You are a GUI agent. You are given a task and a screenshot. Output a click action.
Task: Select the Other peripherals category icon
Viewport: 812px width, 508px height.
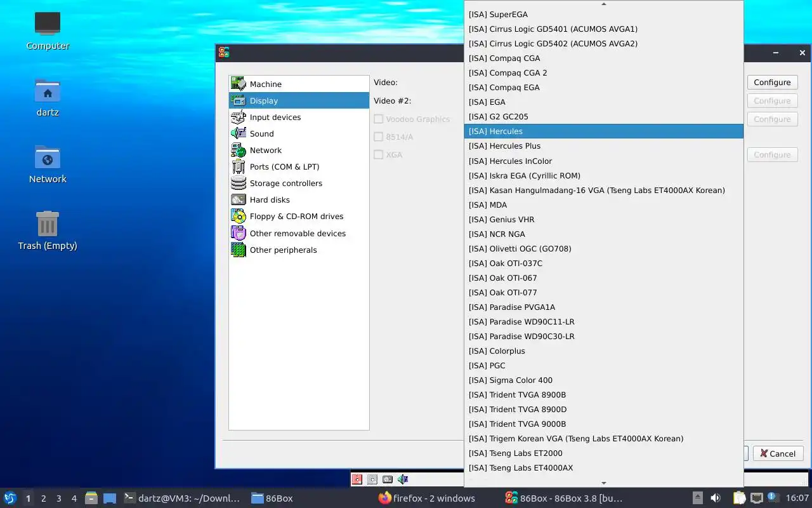point(239,250)
